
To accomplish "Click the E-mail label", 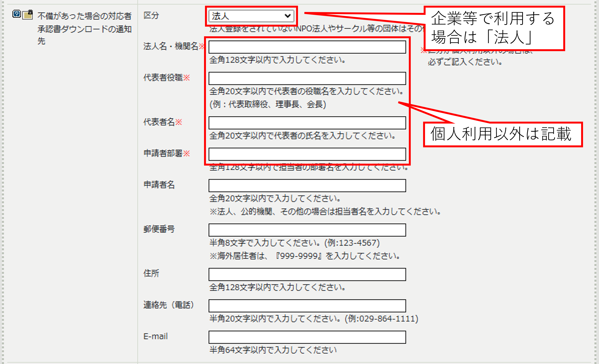I will click(x=156, y=336).
